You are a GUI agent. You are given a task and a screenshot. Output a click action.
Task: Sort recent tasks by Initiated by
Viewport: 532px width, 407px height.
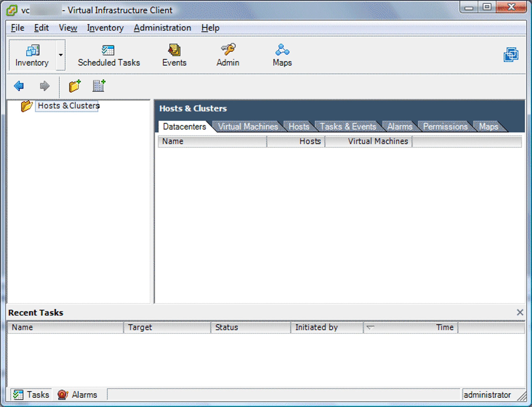coord(327,327)
